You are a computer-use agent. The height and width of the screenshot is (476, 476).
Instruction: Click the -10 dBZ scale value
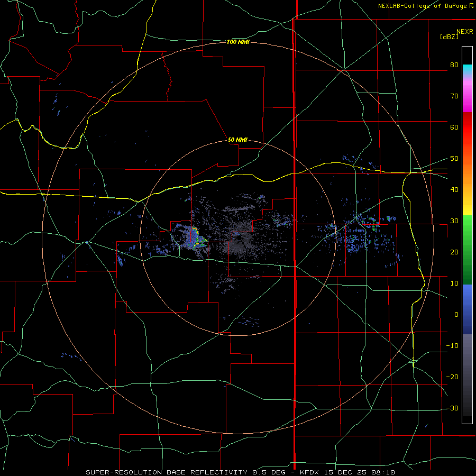(452, 346)
